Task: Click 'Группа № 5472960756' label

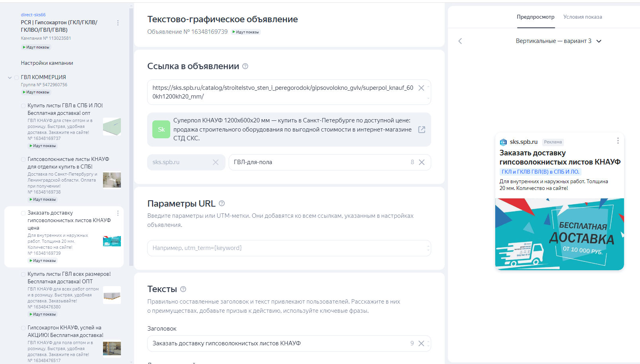Action: [x=44, y=85]
